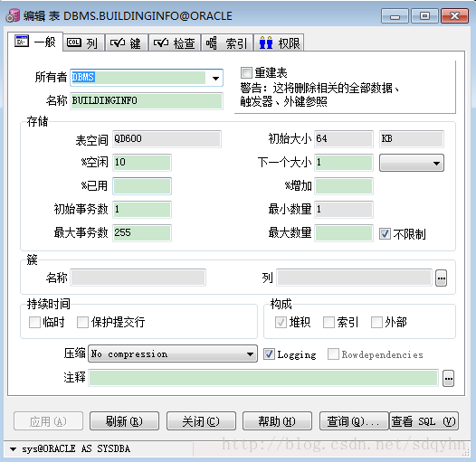
Task: Click the 最大事务数 field showing 255
Action: (142, 233)
